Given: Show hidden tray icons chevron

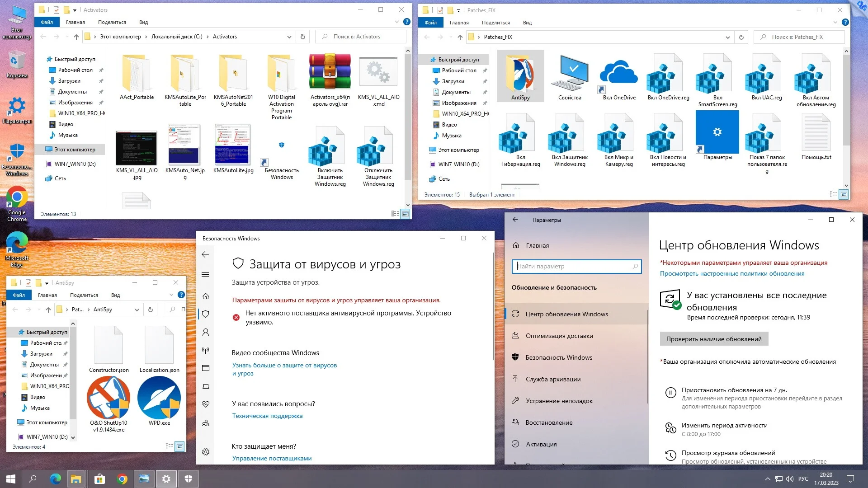Looking at the screenshot, I should coord(768,479).
